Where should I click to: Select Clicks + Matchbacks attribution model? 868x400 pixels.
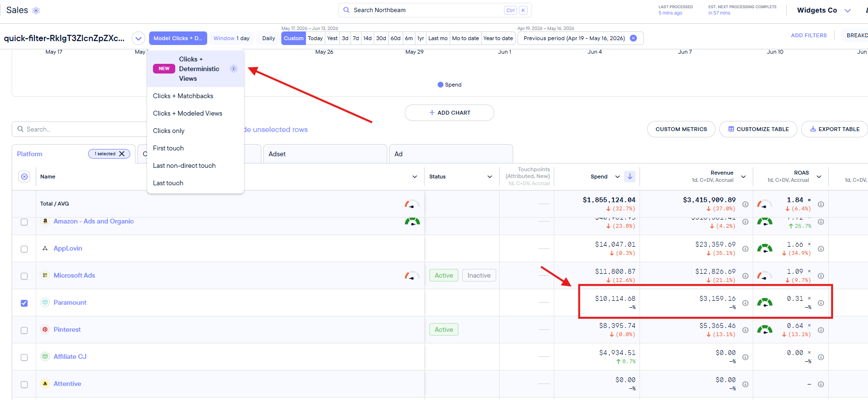click(196, 96)
